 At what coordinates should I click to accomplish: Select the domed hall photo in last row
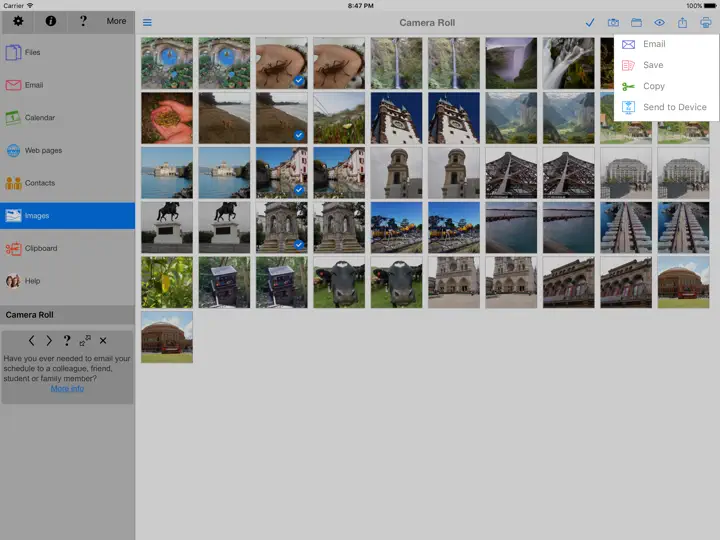coord(167,337)
